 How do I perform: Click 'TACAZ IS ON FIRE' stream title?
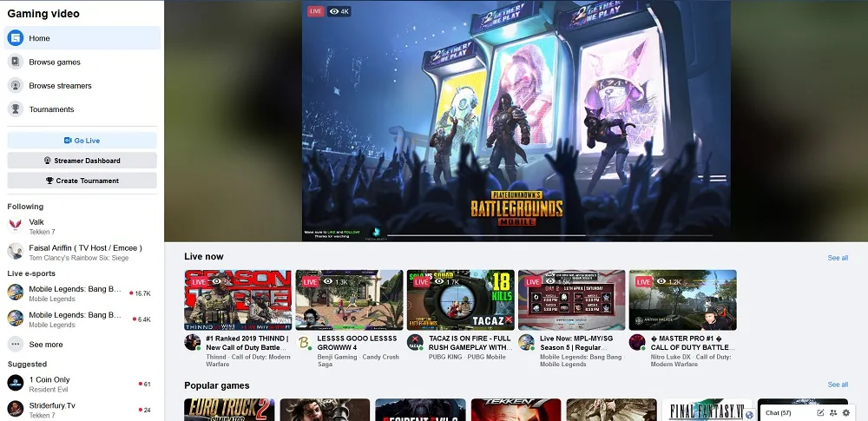pyautogui.click(x=470, y=343)
